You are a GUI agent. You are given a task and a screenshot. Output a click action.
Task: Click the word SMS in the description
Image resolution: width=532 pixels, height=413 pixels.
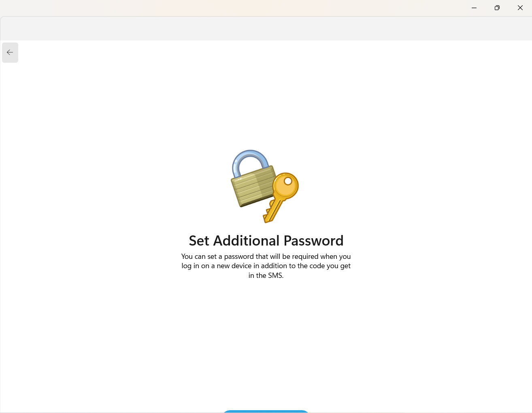click(x=275, y=275)
